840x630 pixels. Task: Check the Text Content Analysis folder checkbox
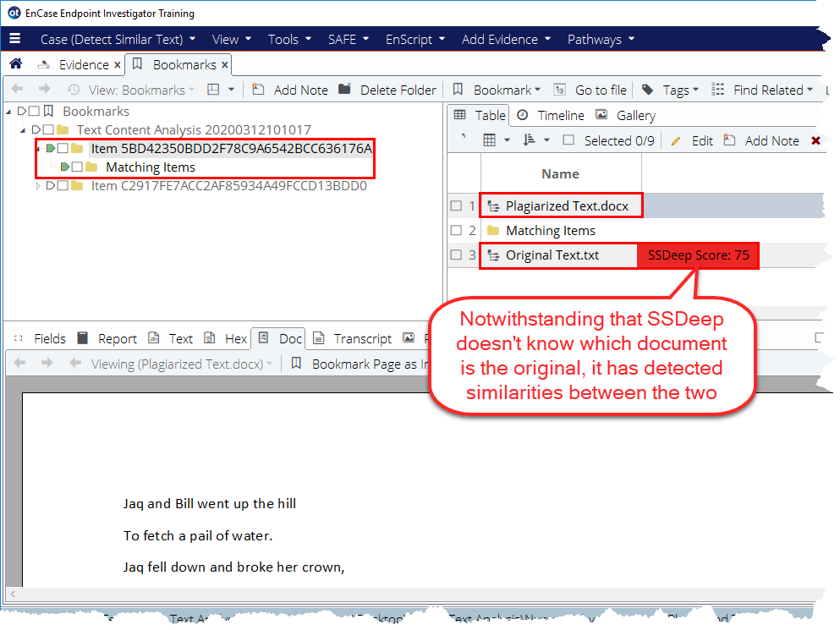(48, 129)
